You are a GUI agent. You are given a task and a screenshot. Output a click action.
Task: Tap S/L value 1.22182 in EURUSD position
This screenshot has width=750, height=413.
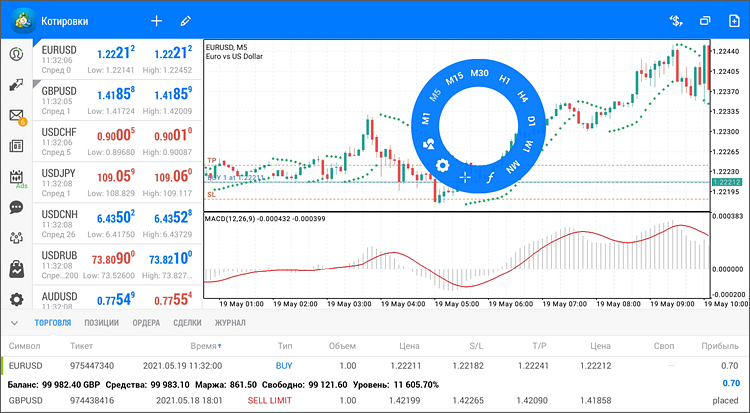pos(468,366)
